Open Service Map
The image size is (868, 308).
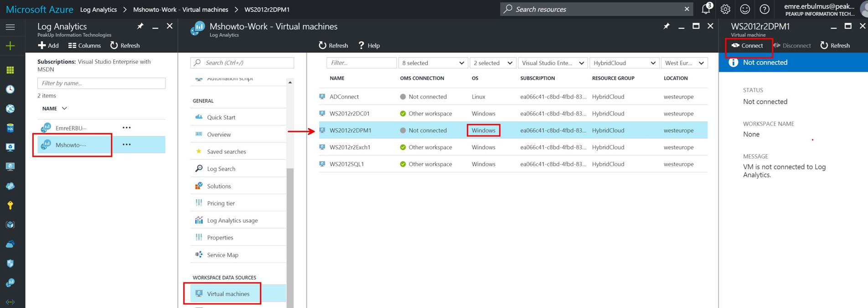[238, 255]
